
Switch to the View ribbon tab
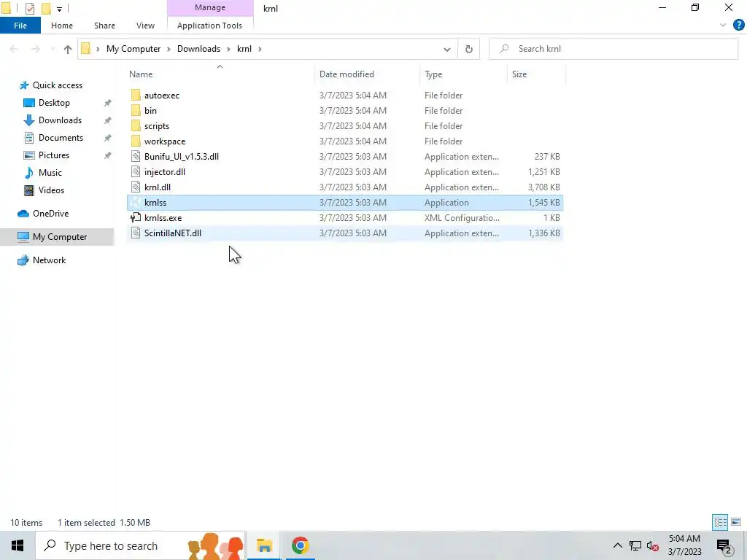[x=145, y=26]
